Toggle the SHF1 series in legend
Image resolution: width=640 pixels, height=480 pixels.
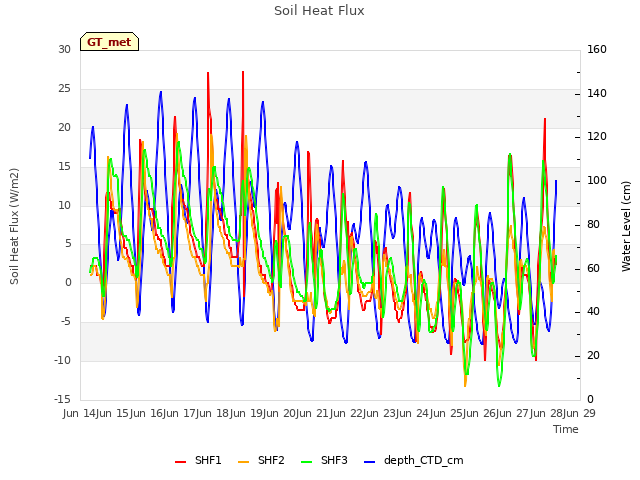click(x=198, y=460)
